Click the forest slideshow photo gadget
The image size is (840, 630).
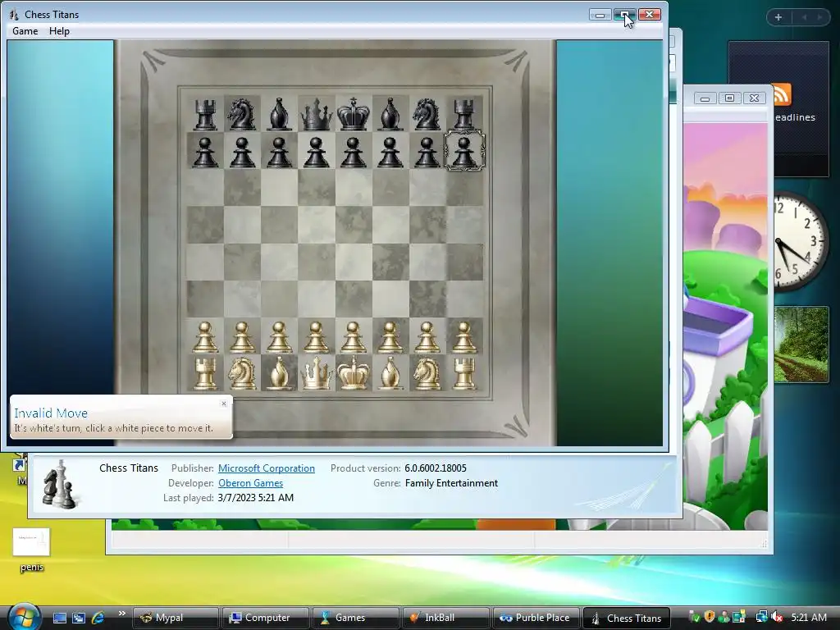(x=801, y=344)
